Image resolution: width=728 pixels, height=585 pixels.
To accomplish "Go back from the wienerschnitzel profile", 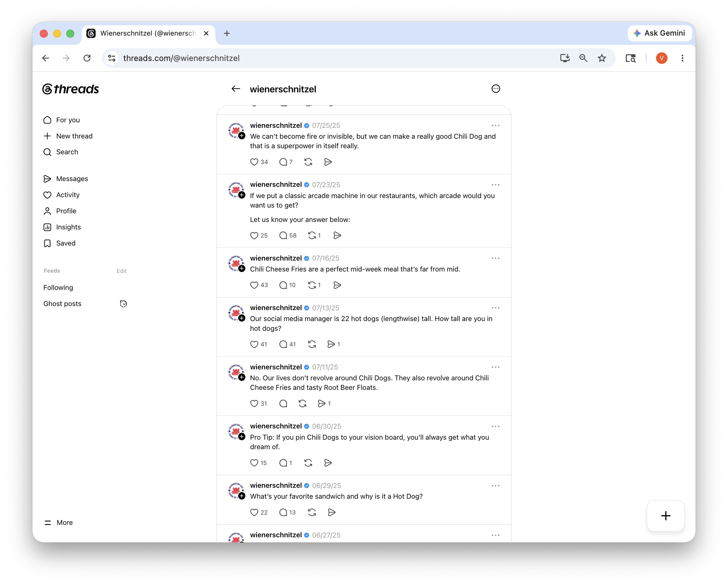I will pos(236,89).
